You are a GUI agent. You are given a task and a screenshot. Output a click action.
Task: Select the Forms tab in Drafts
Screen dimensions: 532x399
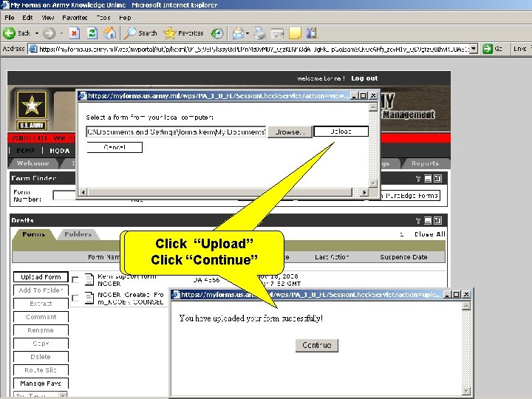coord(33,234)
